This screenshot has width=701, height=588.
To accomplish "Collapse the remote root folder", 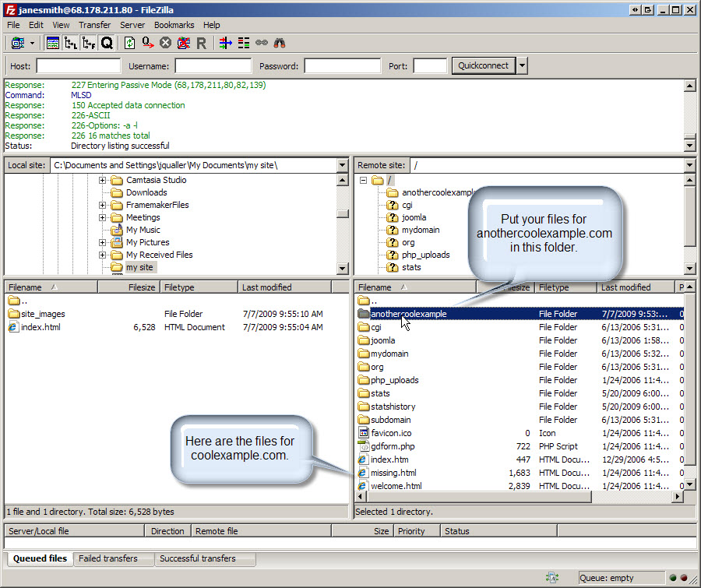I will pos(364,180).
